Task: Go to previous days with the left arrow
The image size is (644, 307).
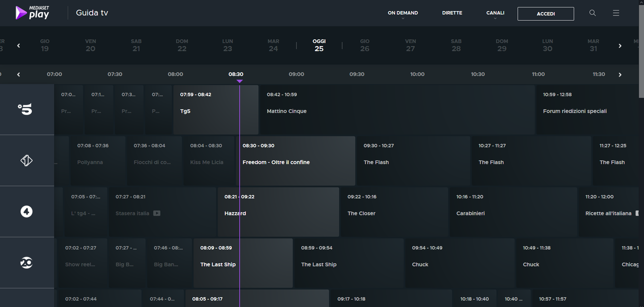Action: pyautogui.click(x=19, y=46)
